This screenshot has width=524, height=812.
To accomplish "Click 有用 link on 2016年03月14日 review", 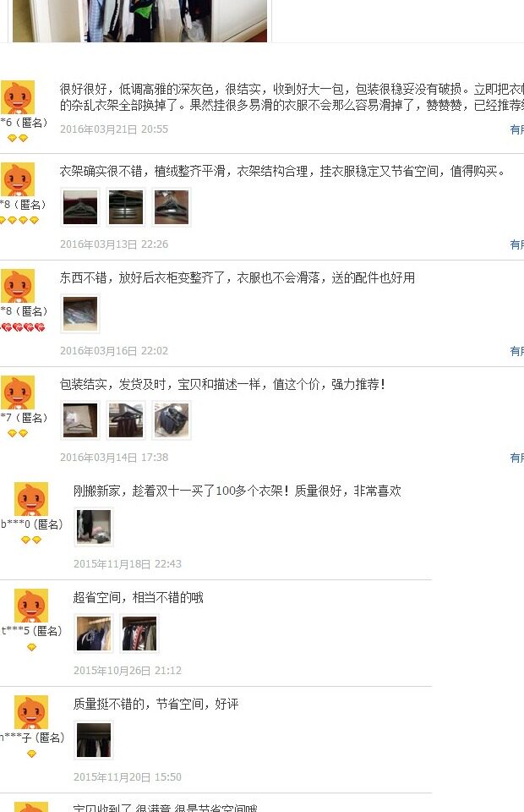I will point(516,458).
